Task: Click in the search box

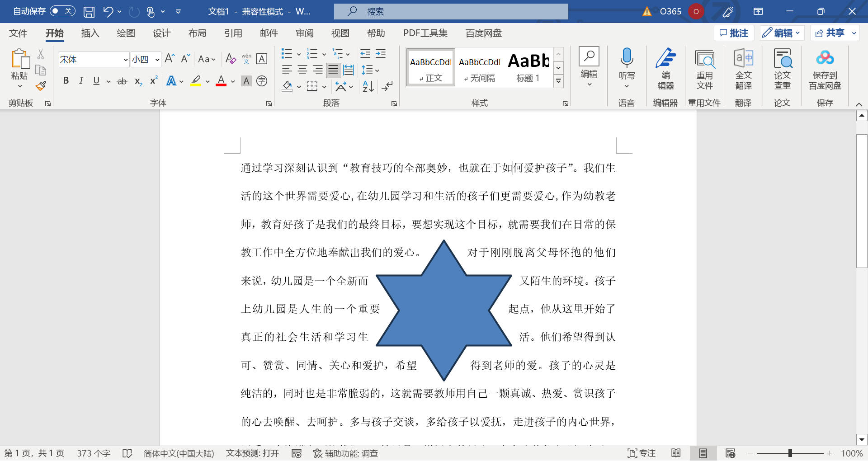Action: click(x=451, y=11)
